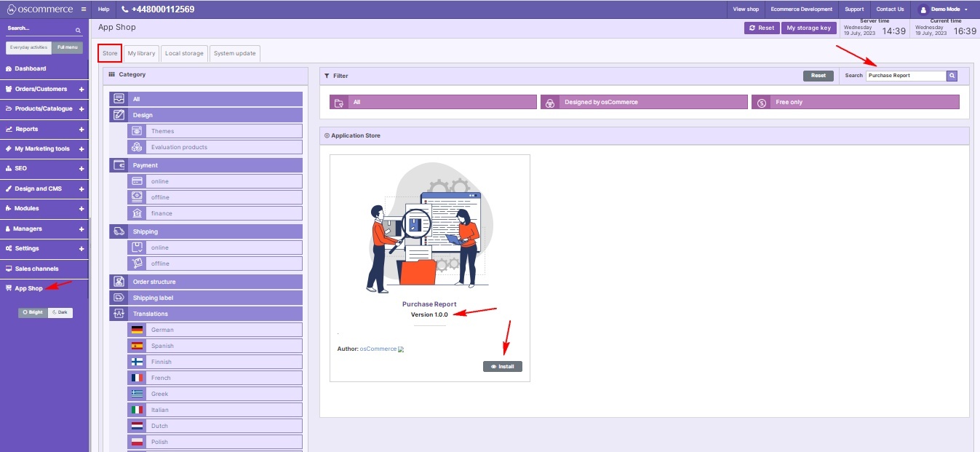The width and height of the screenshot is (980, 452).
Task: Click the Polish flag icon
Action: pos(137,442)
